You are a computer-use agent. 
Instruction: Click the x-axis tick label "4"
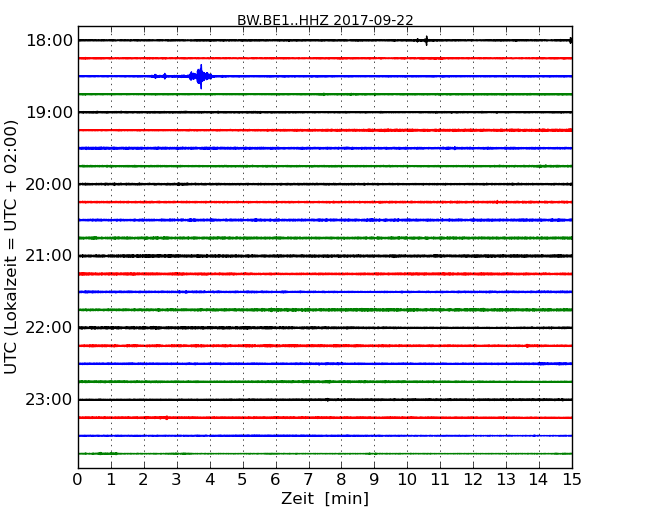coord(210,479)
